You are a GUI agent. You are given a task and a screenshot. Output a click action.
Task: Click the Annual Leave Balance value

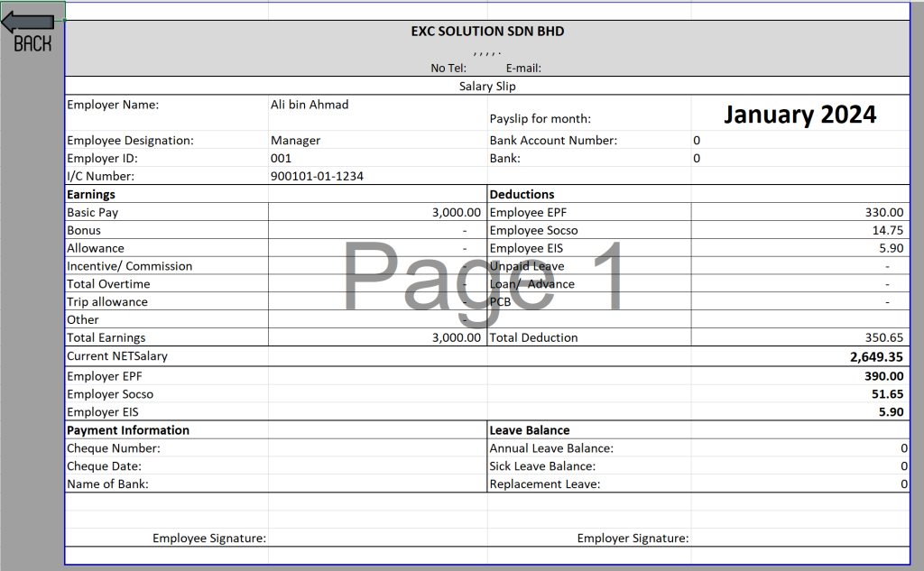click(902, 448)
